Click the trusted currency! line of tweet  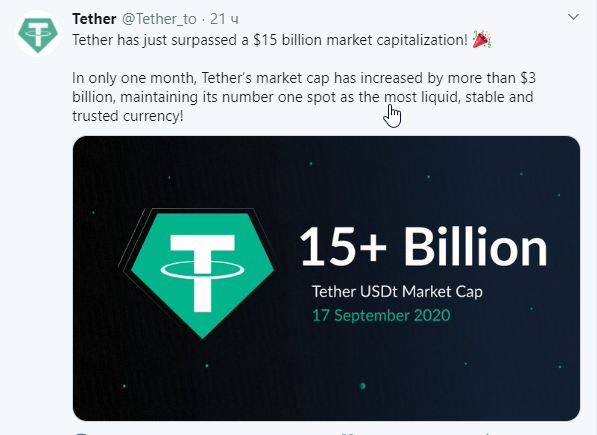[x=128, y=116]
